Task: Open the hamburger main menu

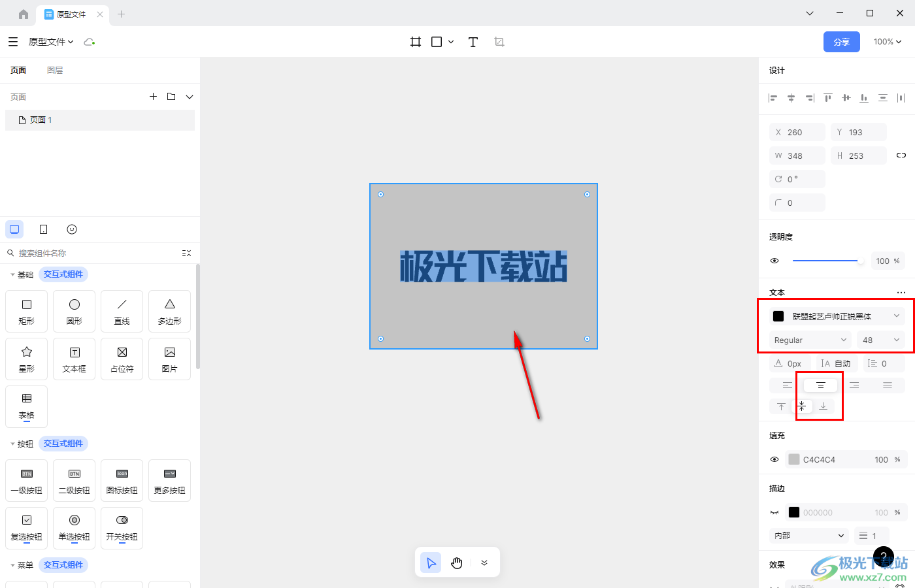Action: [x=13, y=42]
